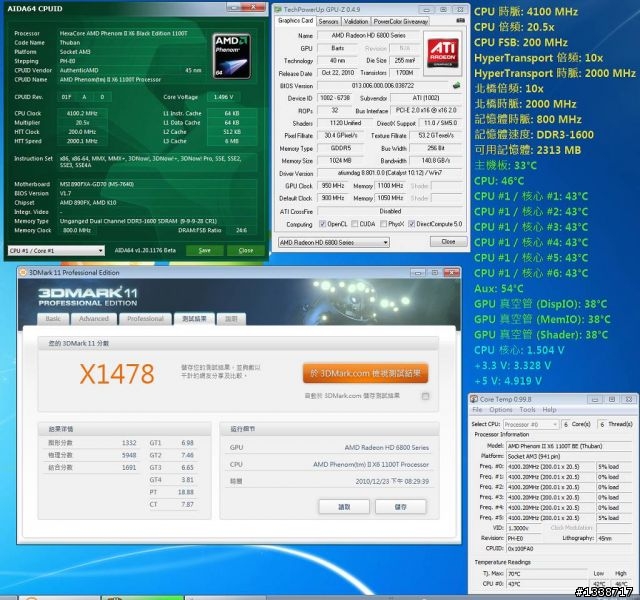Click the Core Temp Freq. #0 field
640x600 pixels.
pos(550,467)
